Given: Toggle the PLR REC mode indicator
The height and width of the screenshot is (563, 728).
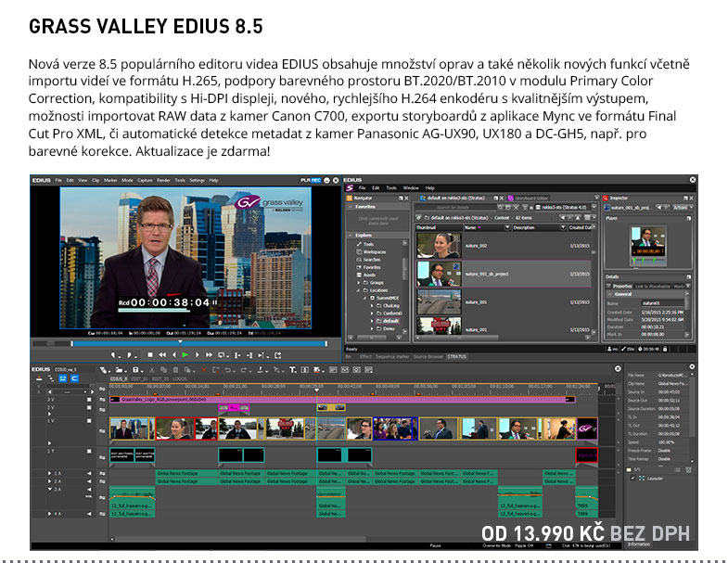Looking at the screenshot, I should 311,180.
